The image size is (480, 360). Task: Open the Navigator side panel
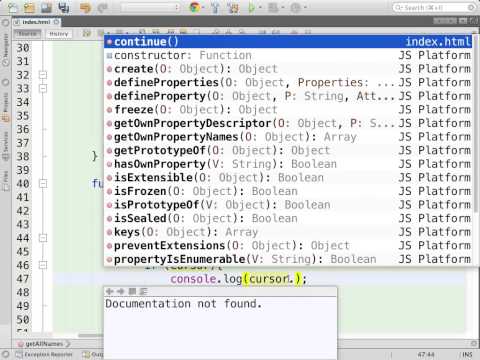tap(5, 49)
